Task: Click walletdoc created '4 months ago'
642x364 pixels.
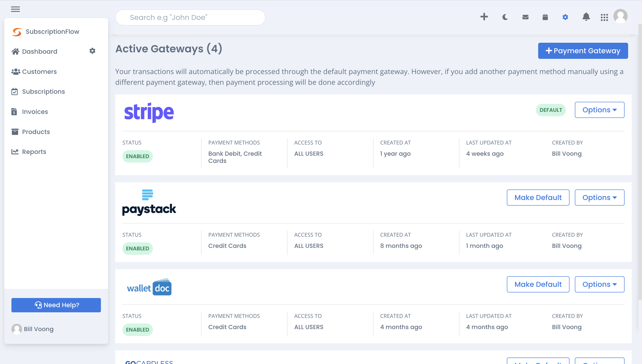Action: [401, 327]
